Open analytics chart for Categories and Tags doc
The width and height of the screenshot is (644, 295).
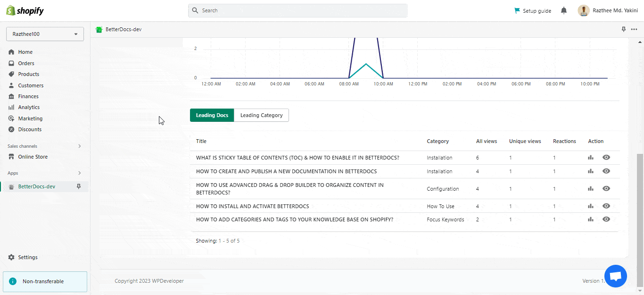[x=591, y=219]
